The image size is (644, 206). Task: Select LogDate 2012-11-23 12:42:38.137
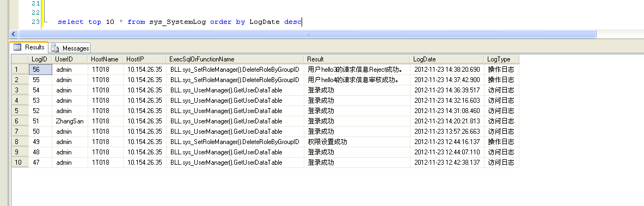pos(447,162)
